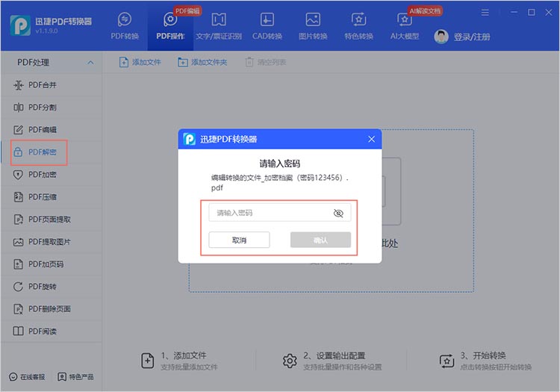
Task: Toggle password visibility eye icon
Action: pyautogui.click(x=338, y=213)
